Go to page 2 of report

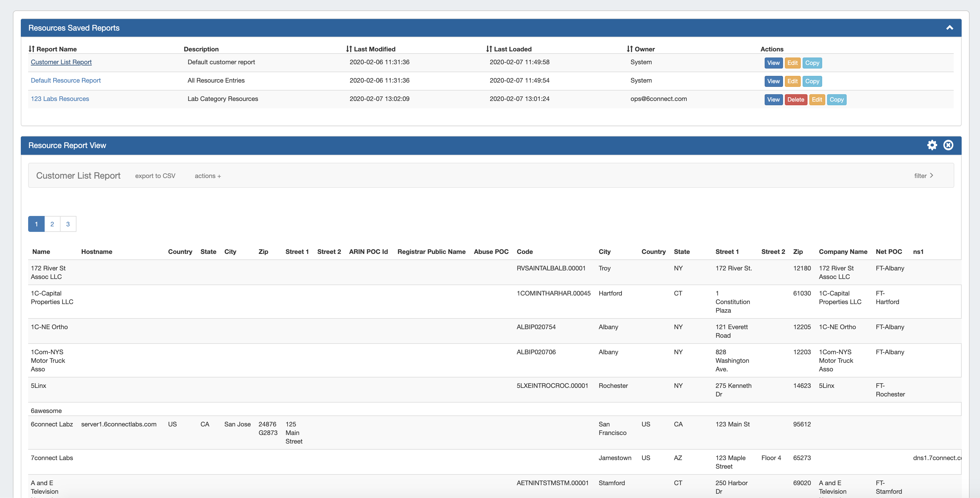(x=52, y=224)
